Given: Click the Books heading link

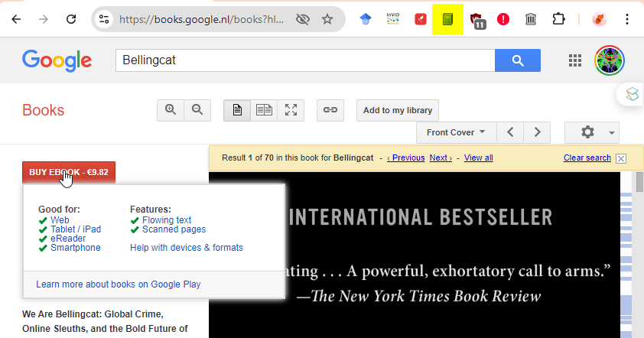Looking at the screenshot, I should 43,110.
